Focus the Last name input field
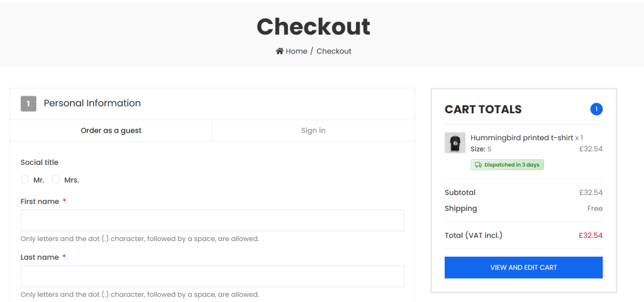 (x=212, y=276)
